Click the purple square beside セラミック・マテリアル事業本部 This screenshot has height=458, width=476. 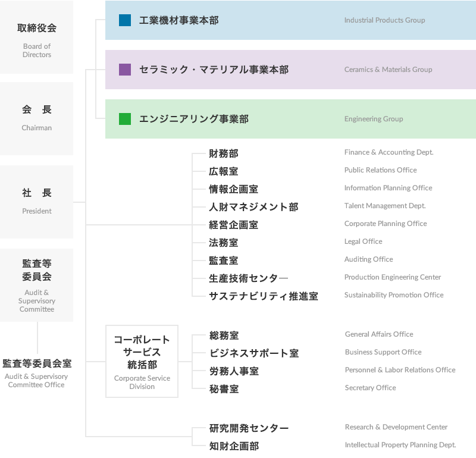(125, 70)
